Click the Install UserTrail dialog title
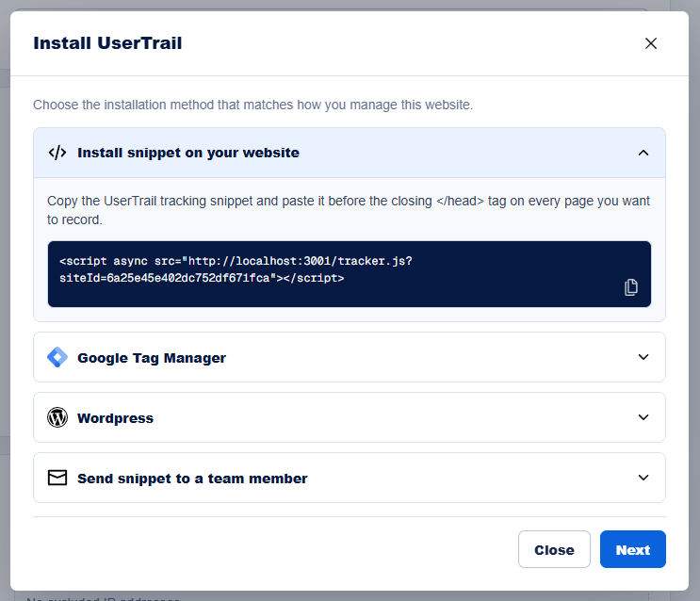The image size is (700, 601). 107,43
